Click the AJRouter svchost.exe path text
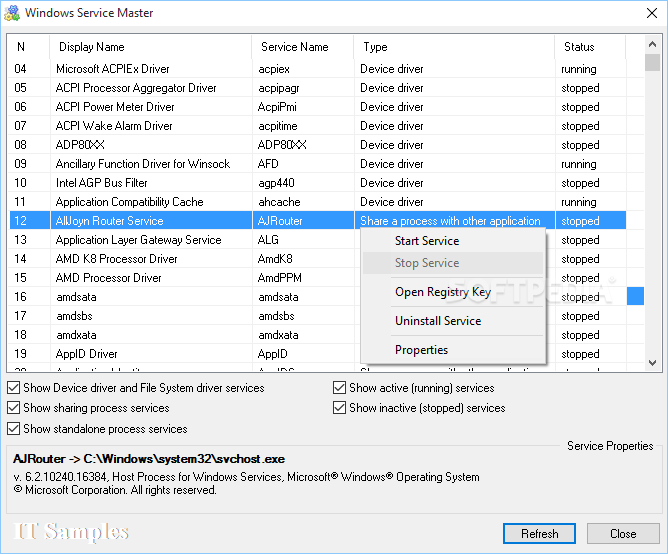 click(x=149, y=459)
